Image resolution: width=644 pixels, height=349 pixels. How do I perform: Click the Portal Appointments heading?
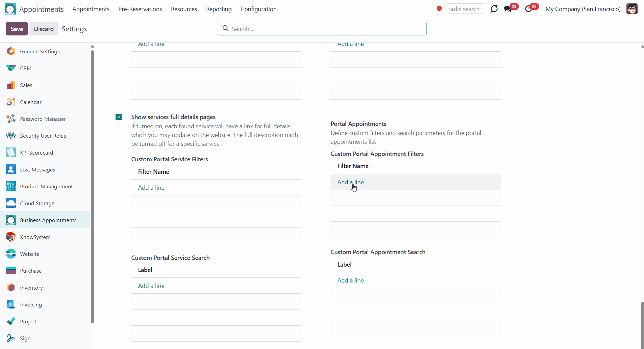pos(358,124)
